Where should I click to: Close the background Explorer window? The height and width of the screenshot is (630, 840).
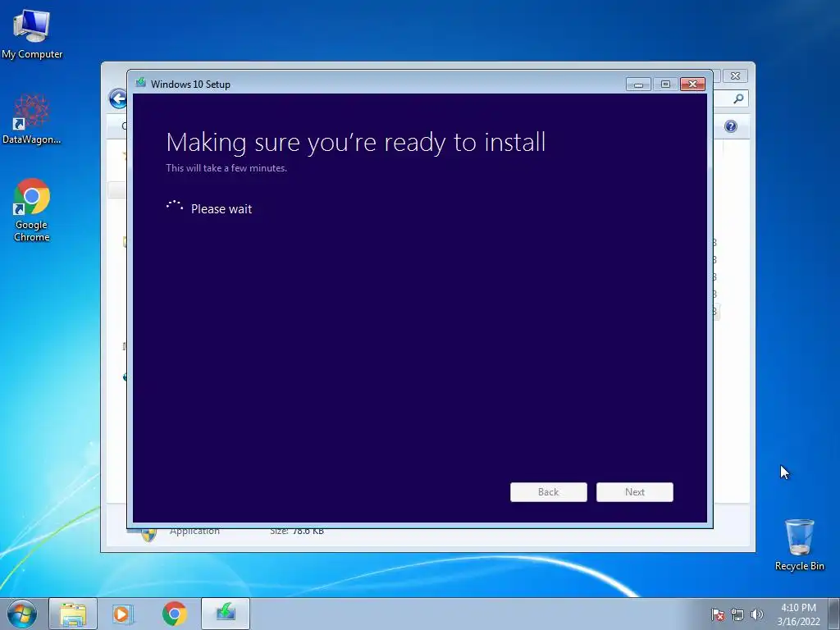(x=736, y=76)
